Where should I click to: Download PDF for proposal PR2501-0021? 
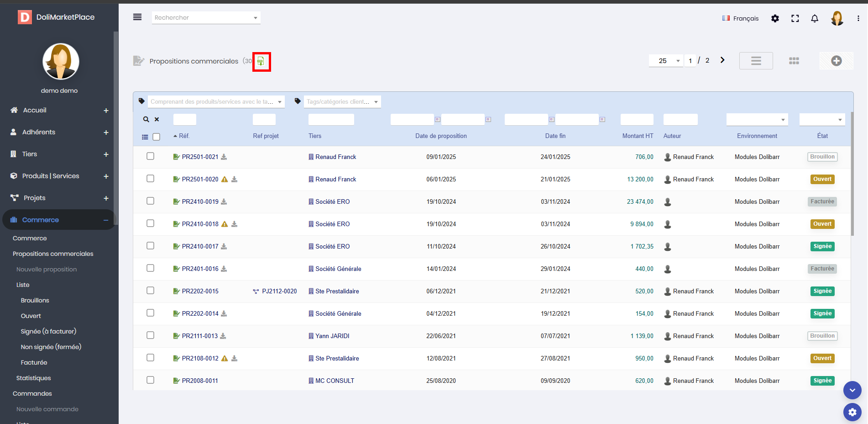click(x=224, y=157)
